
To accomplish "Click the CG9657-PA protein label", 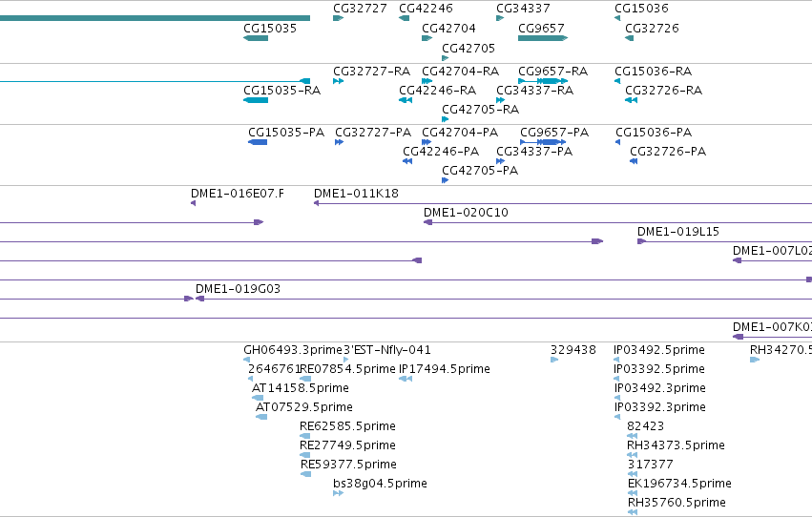I will point(554,132).
